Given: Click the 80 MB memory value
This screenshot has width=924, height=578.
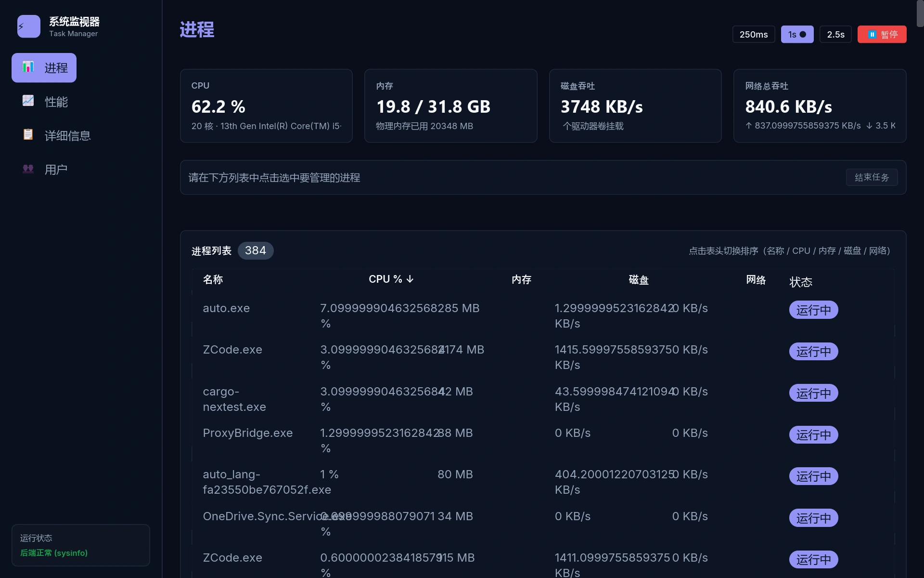Looking at the screenshot, I should point(455,474).
